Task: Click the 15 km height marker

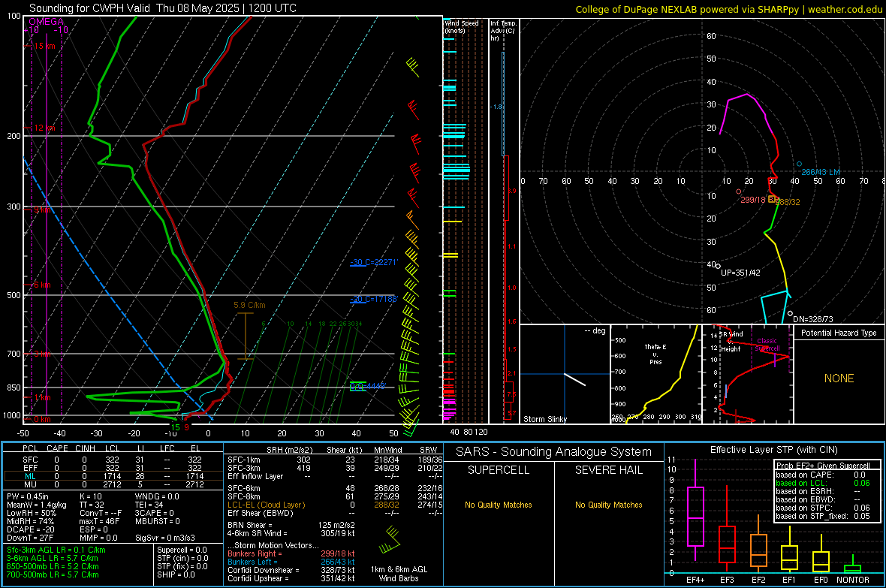Action: 44,46
